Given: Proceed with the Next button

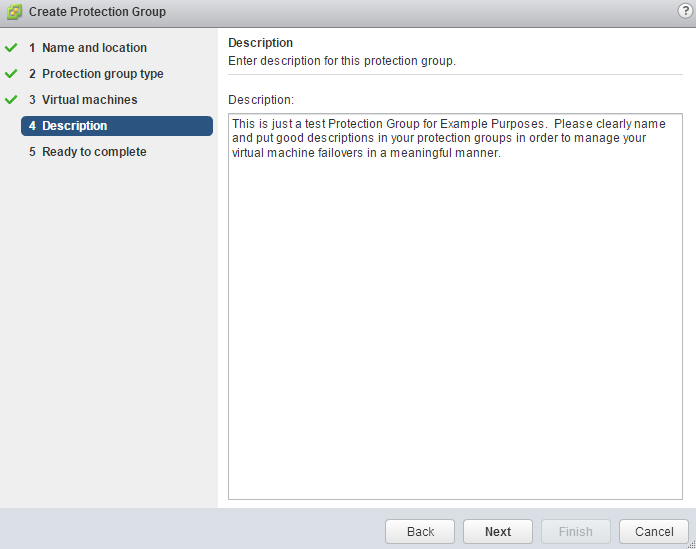Looking at the screenshot, I should point(498,532).
